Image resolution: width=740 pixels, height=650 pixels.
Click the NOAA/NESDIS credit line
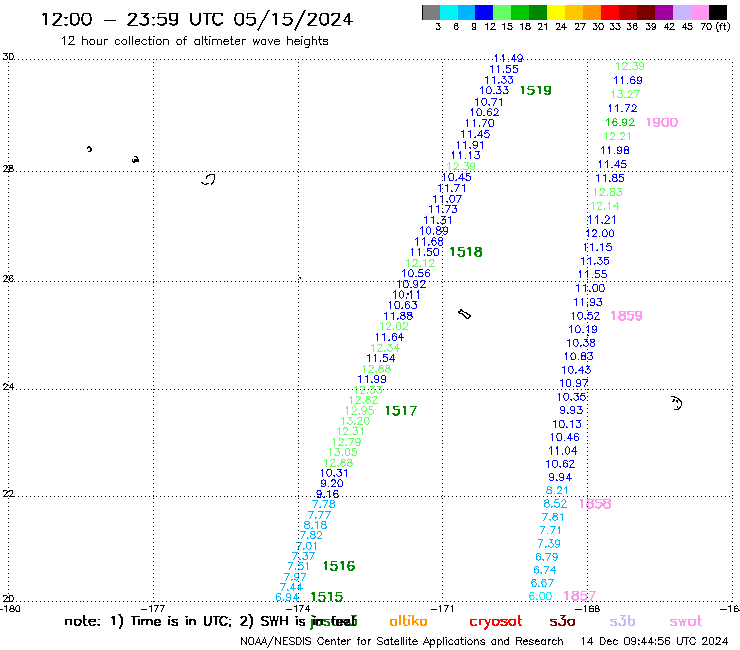(402, 641)
